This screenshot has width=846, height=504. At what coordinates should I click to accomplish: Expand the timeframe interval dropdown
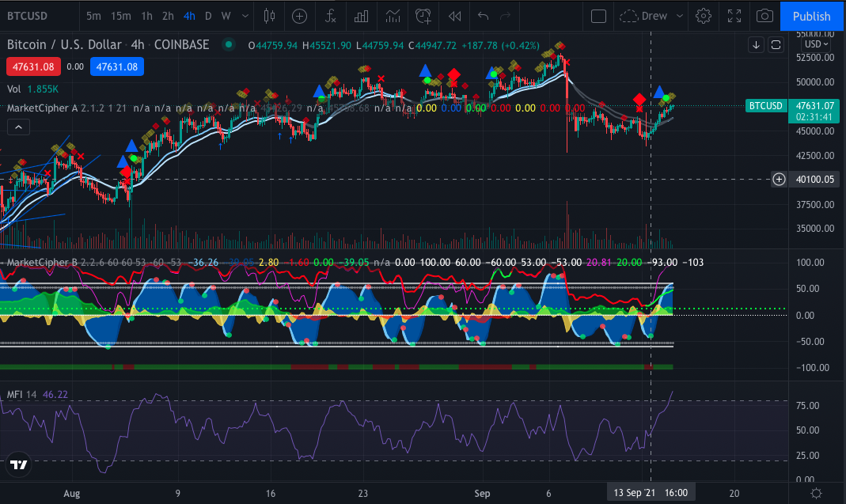coord(245,16)
